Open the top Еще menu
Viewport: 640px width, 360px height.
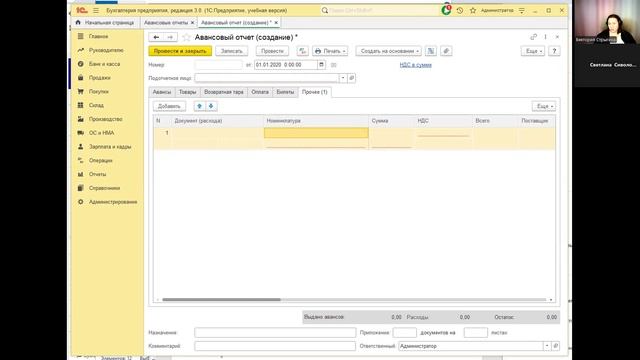pyautogui.click(x=533, y=51)
